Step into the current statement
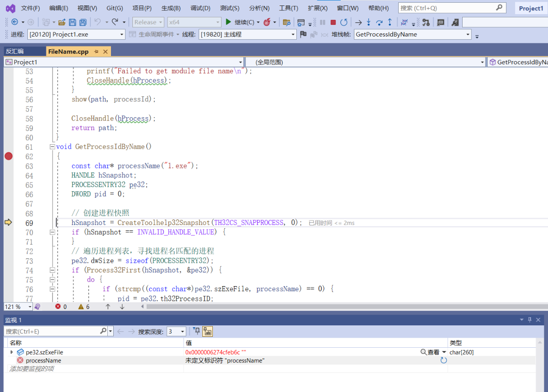548x392 pixels. point(369,22)
